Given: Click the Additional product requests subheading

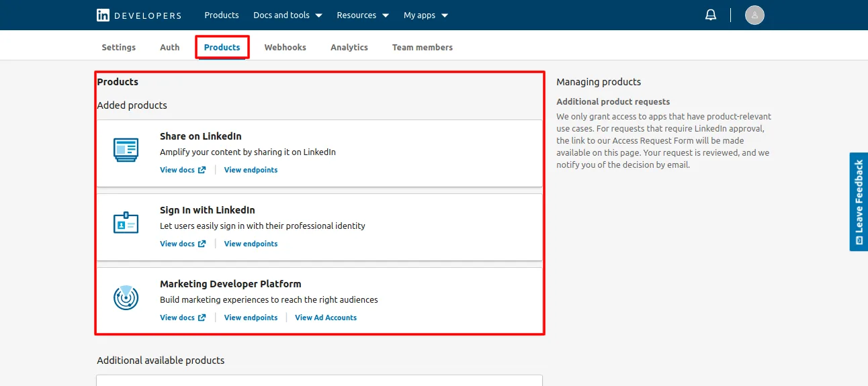Looking at the screenshot, I should click(x=613, y=102).
